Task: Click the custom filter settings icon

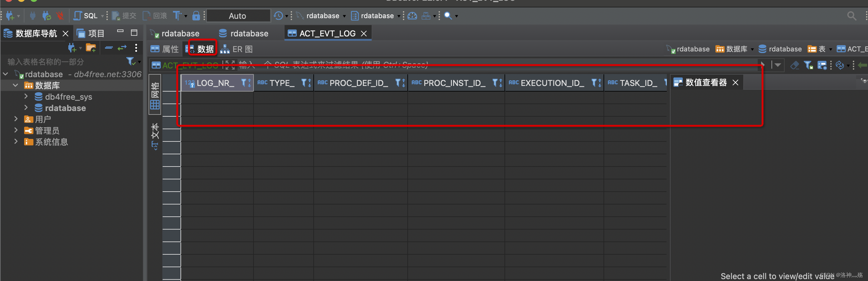Action: [x=822, y=65]
